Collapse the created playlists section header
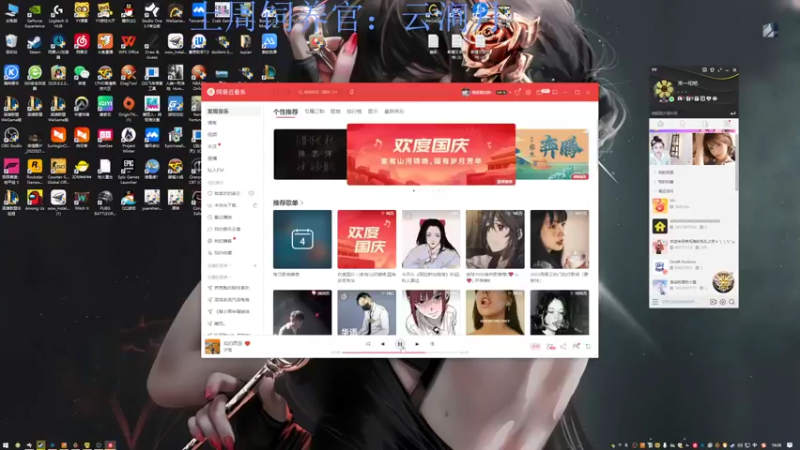This screenshot has width=800, height=450. [x=219, y=266]
